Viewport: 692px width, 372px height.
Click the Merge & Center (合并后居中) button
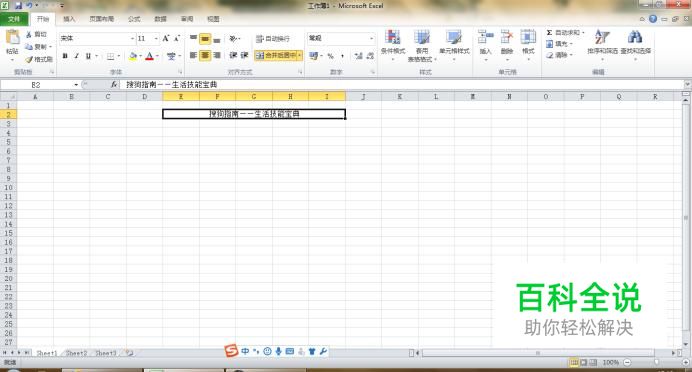point(276,55)
